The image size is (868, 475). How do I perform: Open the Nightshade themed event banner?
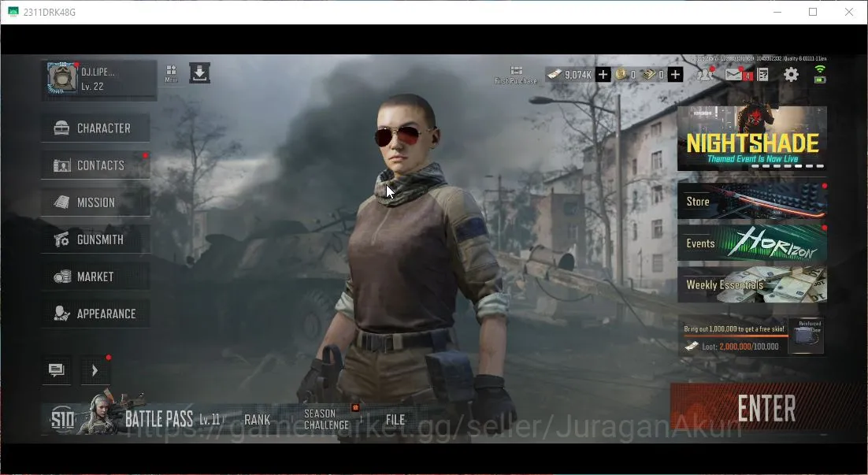tap(751, 139)
